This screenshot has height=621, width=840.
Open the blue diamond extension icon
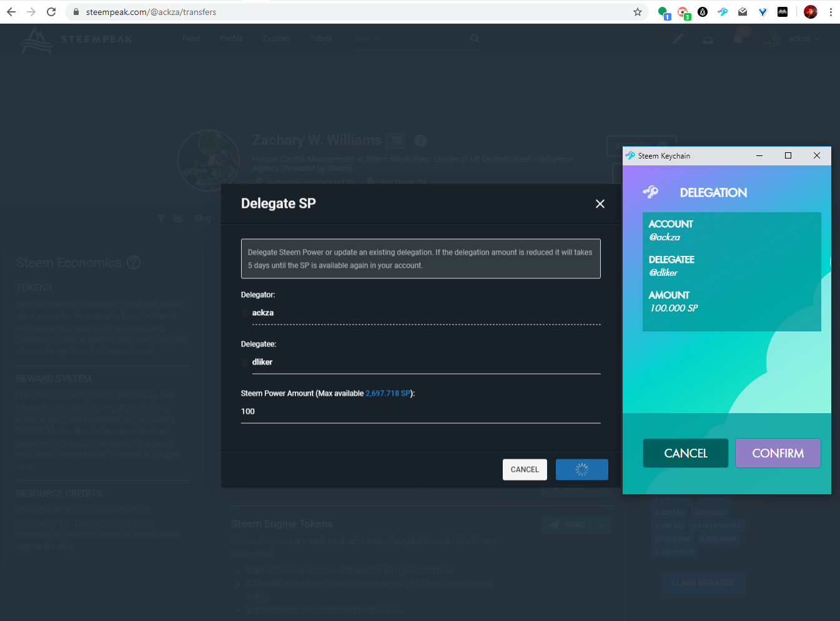(x=763, y=12)
